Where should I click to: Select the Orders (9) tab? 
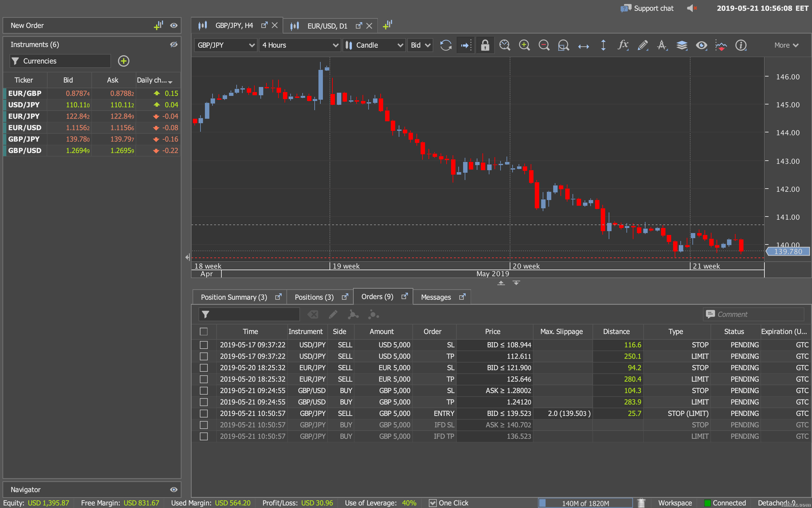tap(383, 297)
